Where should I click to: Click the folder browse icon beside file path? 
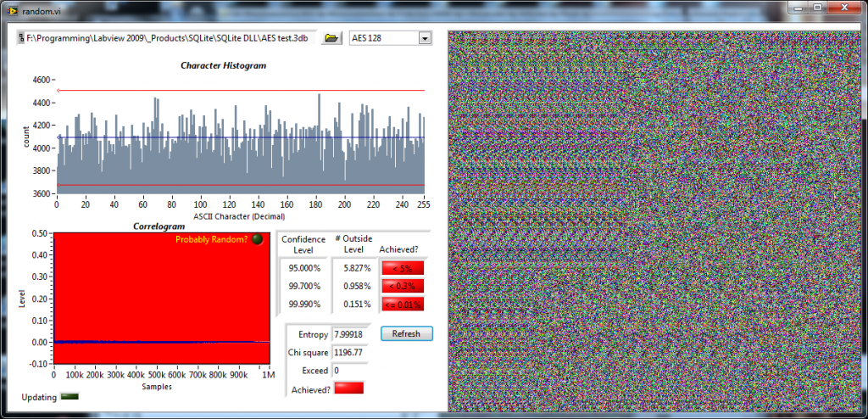pyautogui.click(x=332, y=38)
